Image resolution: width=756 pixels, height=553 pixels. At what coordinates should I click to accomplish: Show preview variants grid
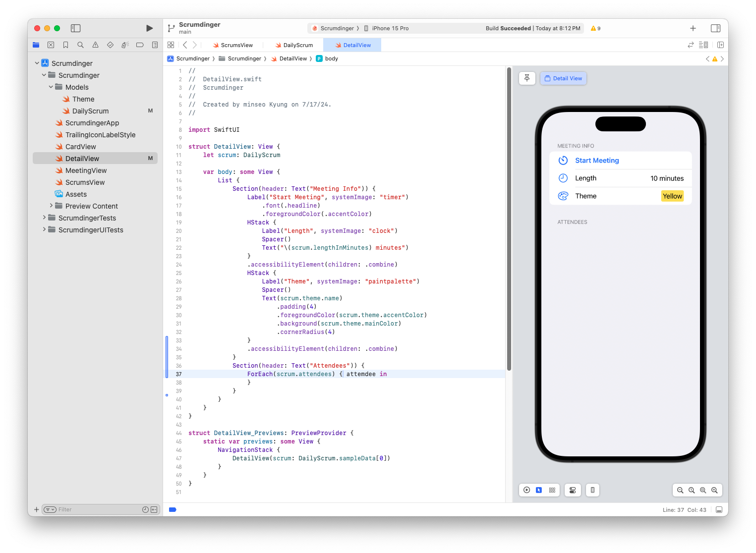tap(552, 490)
